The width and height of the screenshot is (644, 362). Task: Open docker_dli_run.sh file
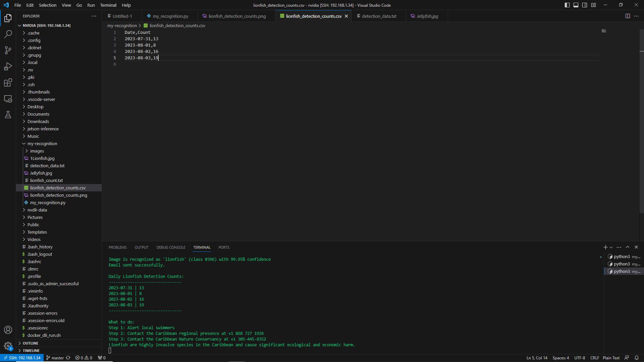coord(59,335)
